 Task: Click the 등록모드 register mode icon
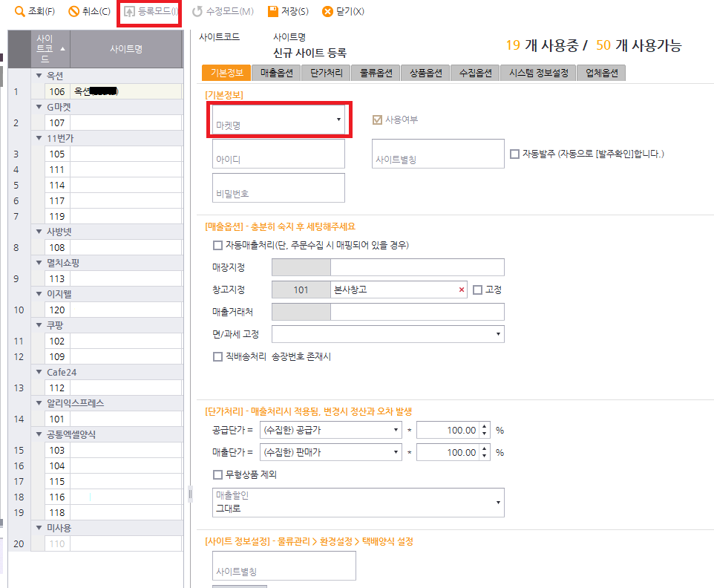tap(130, 12)
